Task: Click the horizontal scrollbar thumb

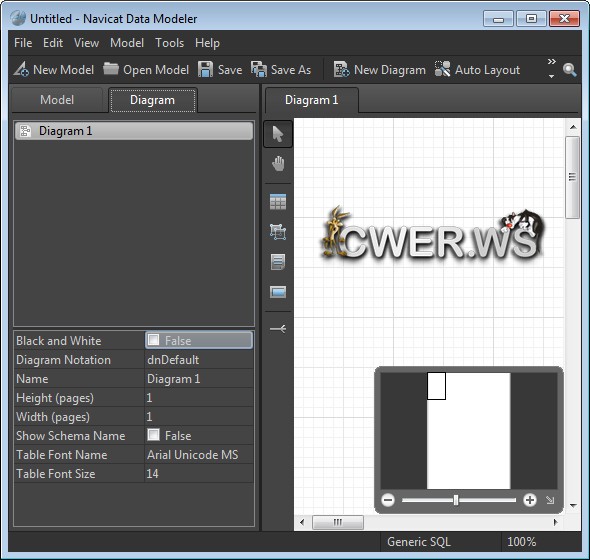Action: point(338,522)
